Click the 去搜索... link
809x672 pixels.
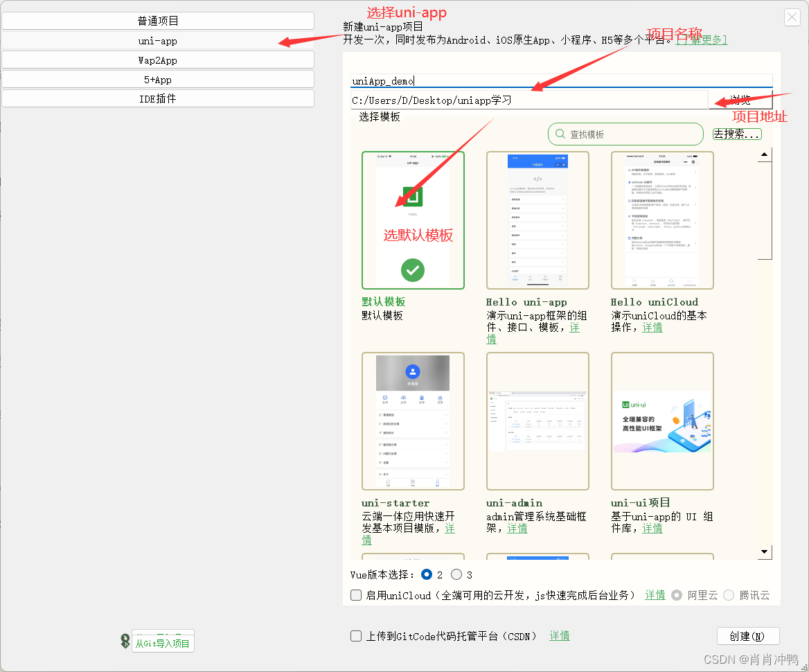736,134
